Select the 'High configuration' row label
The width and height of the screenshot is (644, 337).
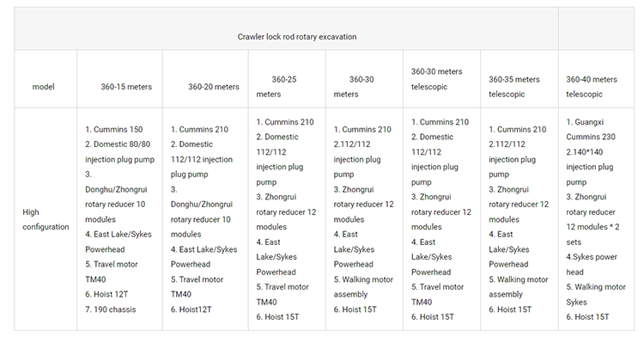point(46,219)
